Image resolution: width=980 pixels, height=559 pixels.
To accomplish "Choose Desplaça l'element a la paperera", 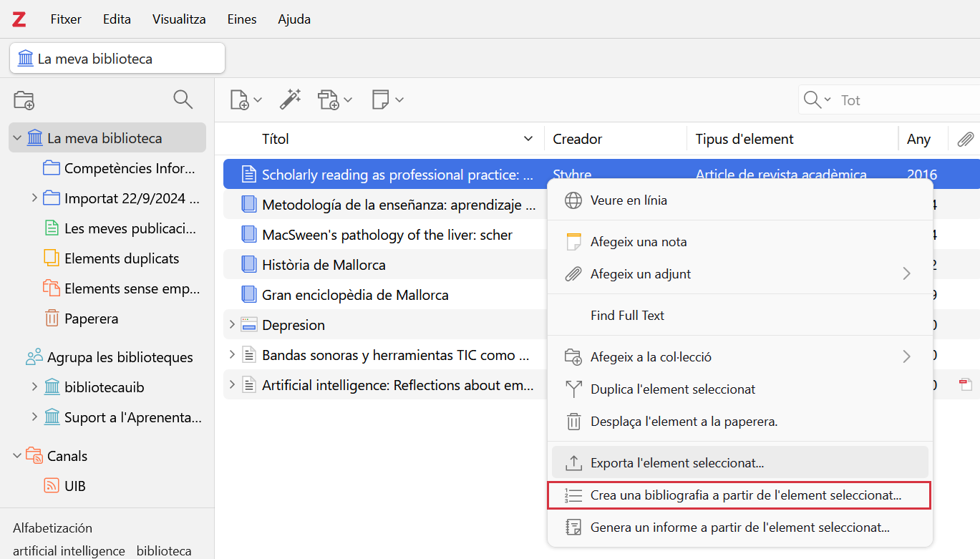I will [x=740, y=422].
